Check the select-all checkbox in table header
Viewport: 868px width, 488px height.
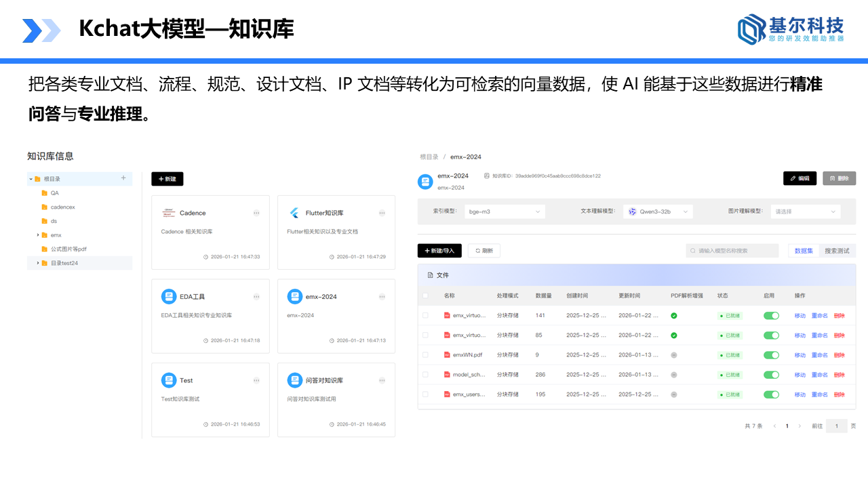click(425, 296)
